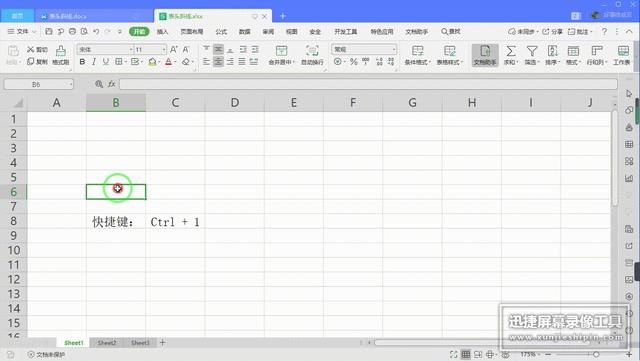Open the Formulas (公式) tab
Image resolution: width=640 pixels, height=361 pixels.
[x=221, y=31]
